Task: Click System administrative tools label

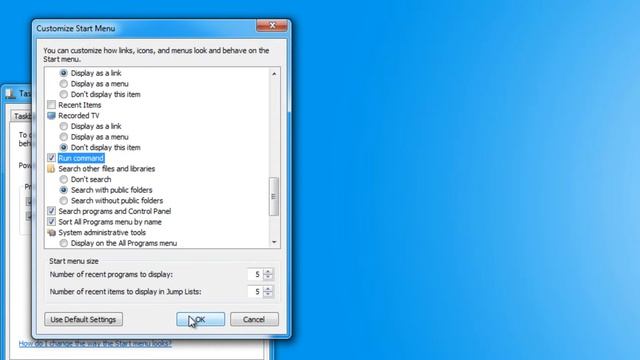Action: tap(102, 232)
